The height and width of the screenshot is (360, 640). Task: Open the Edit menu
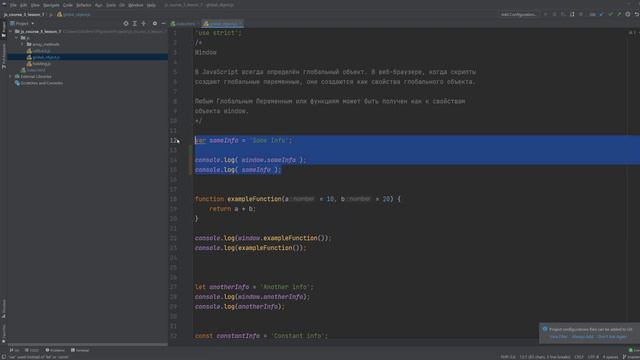pos(24,5)
